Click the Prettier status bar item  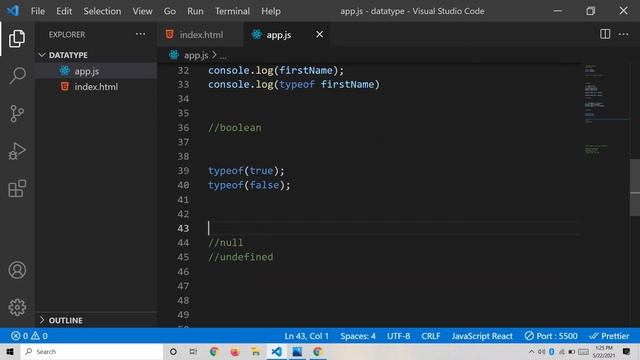click(609, 336)
